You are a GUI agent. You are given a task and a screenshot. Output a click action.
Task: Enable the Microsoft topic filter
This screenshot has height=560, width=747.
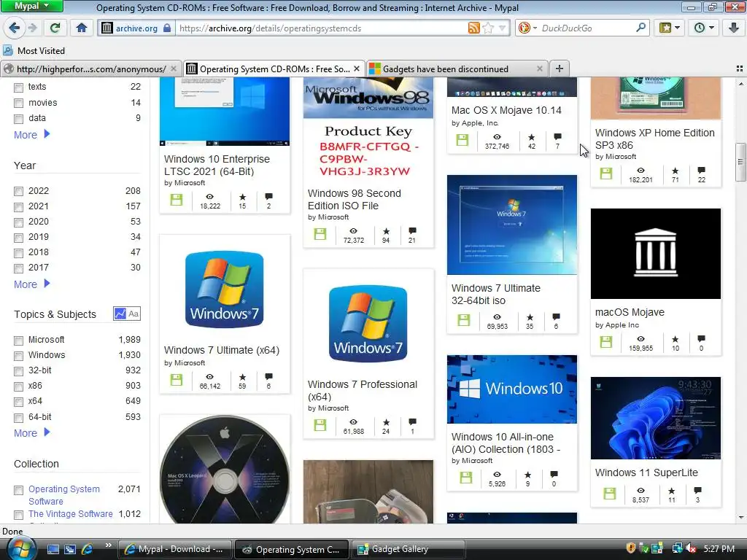pos(18,341)
